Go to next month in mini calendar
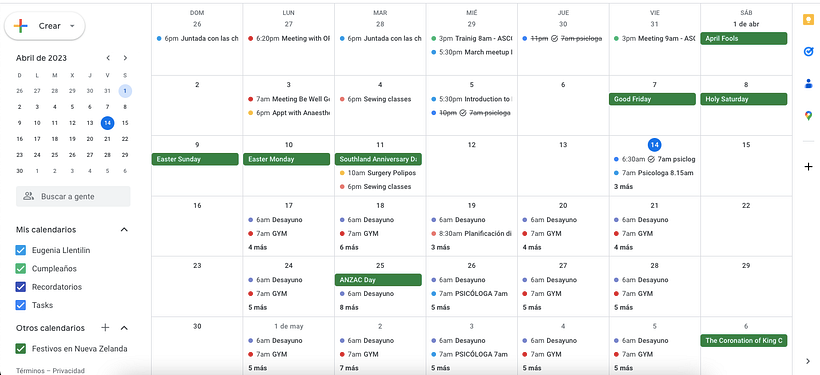820x375 pixels. click(125, 58)
